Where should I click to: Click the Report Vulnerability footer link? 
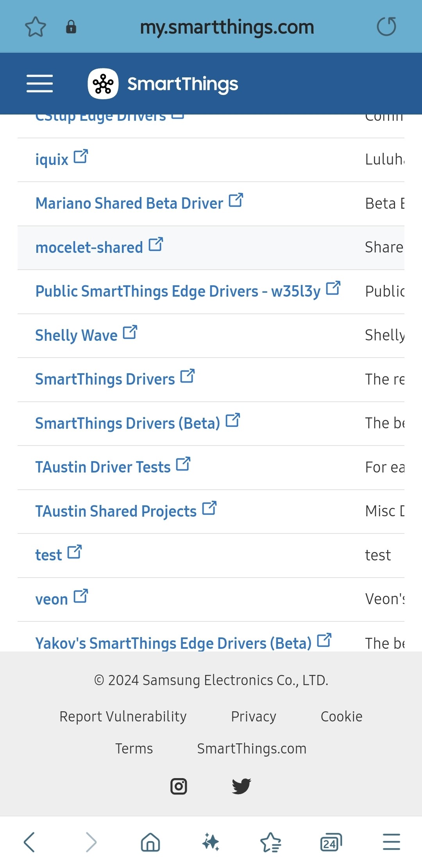123,716
